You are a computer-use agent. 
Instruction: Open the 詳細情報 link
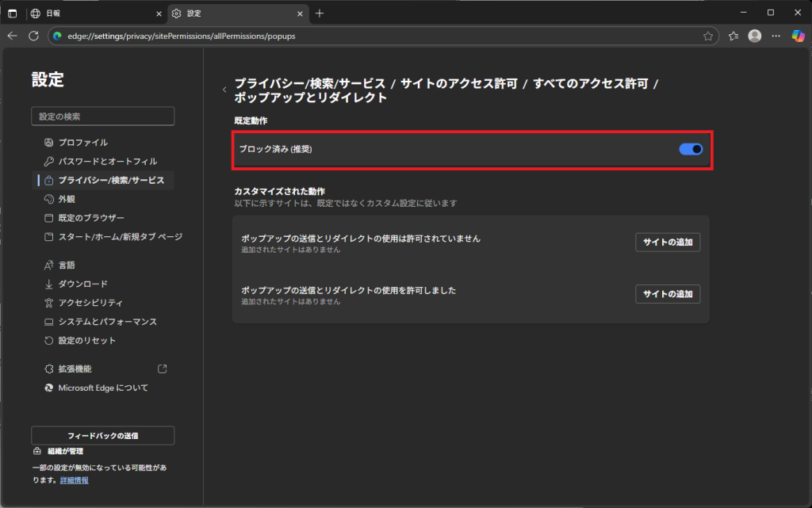coord(76,480)
